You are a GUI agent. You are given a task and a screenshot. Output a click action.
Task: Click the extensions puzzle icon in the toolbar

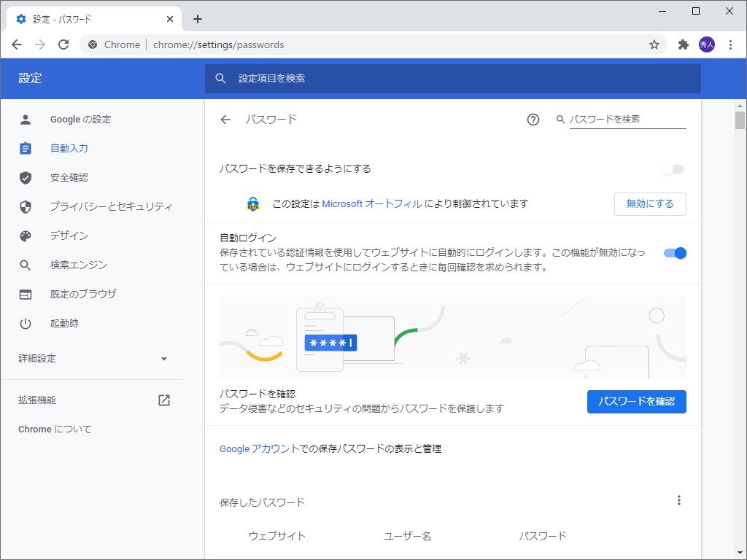[x=682, y=44]
